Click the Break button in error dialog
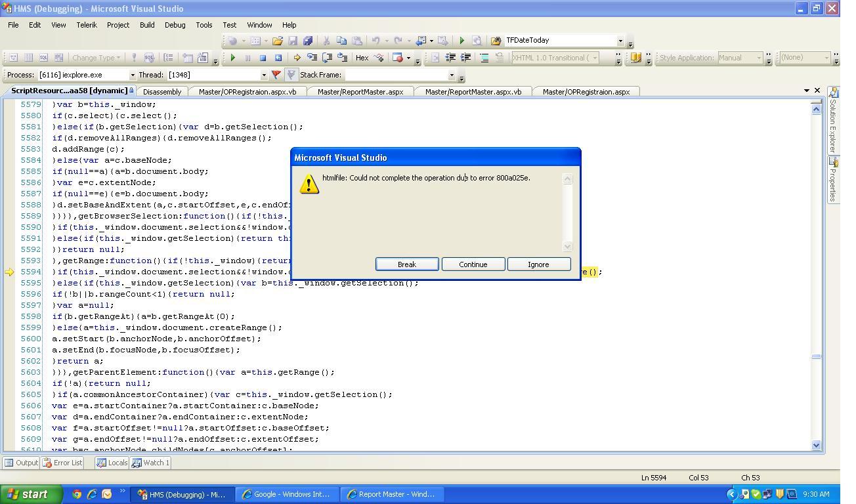The height and width of the screenshot is (504, 856). 407,264
